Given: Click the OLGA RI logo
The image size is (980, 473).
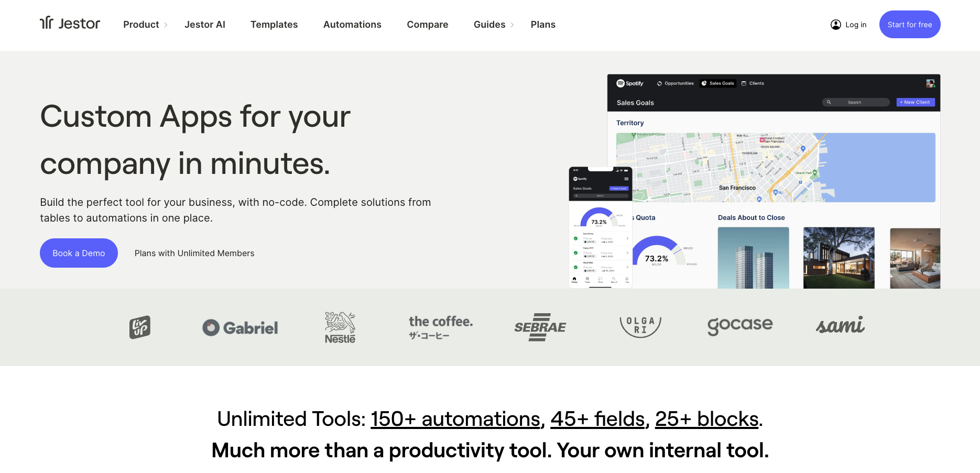Looking at the screenshot, I should [x=640, y=327].
